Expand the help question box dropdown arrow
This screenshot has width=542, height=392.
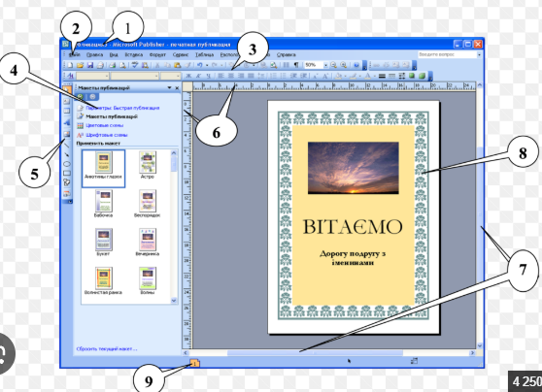pyautogui.click(x=479, y=54)
